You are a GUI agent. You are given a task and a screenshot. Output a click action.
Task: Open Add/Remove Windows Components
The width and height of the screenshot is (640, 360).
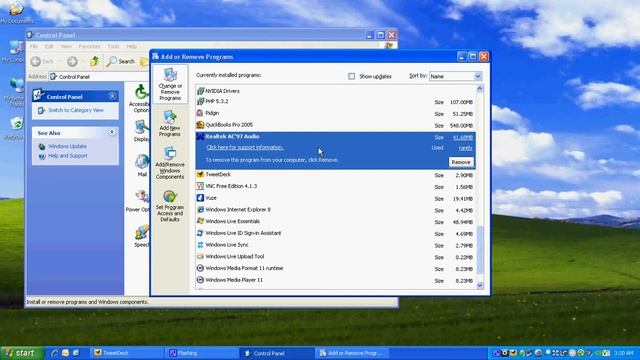(x=170, y=164)
